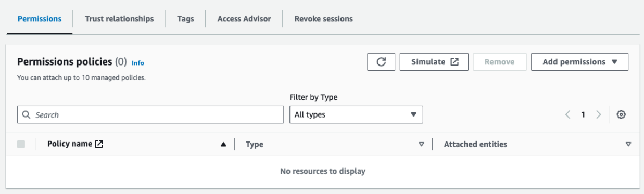
Task: Open the Tags tab
Action: (x=185, y=19)
